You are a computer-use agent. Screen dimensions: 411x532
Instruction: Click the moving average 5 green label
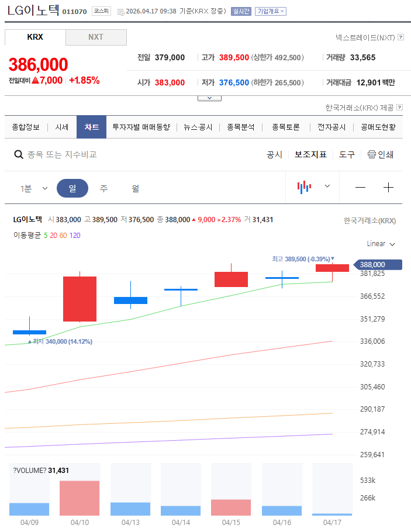pos(46,236)
